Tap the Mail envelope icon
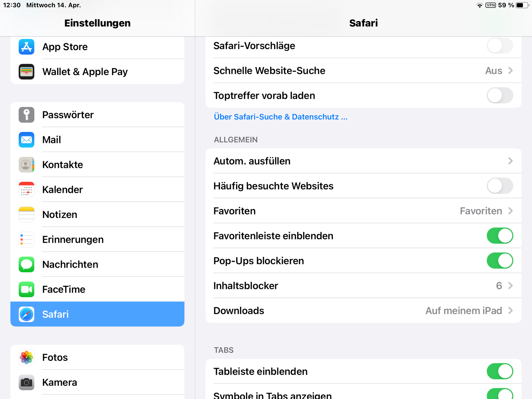 tap(26, 140)
